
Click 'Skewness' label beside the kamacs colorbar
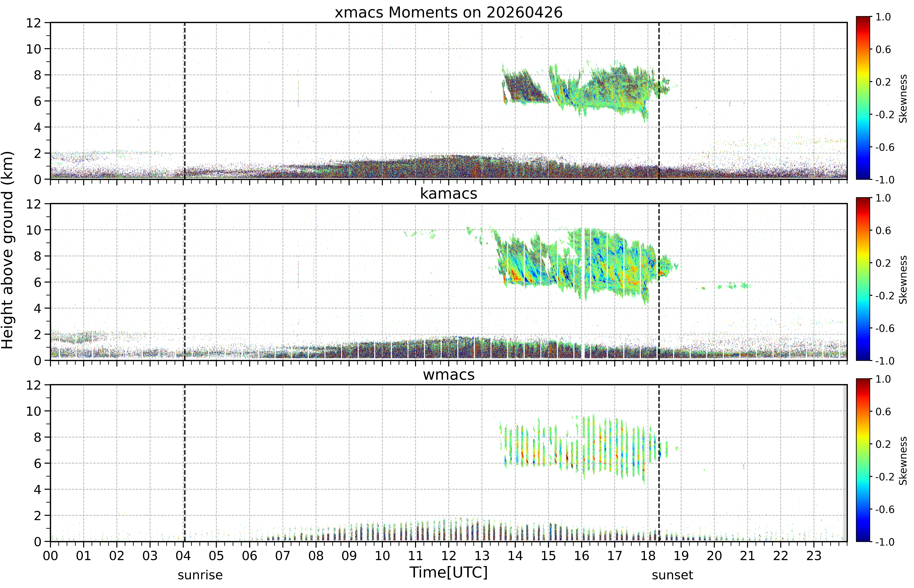coord(903,280)
